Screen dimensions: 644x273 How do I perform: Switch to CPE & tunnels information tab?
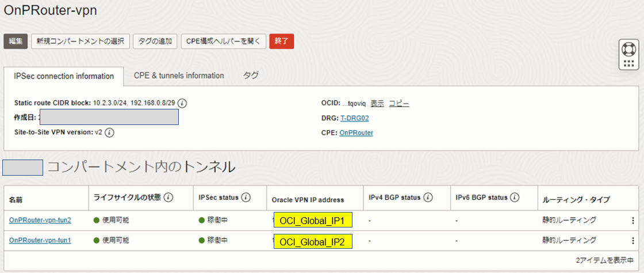(x=179, y=75)
